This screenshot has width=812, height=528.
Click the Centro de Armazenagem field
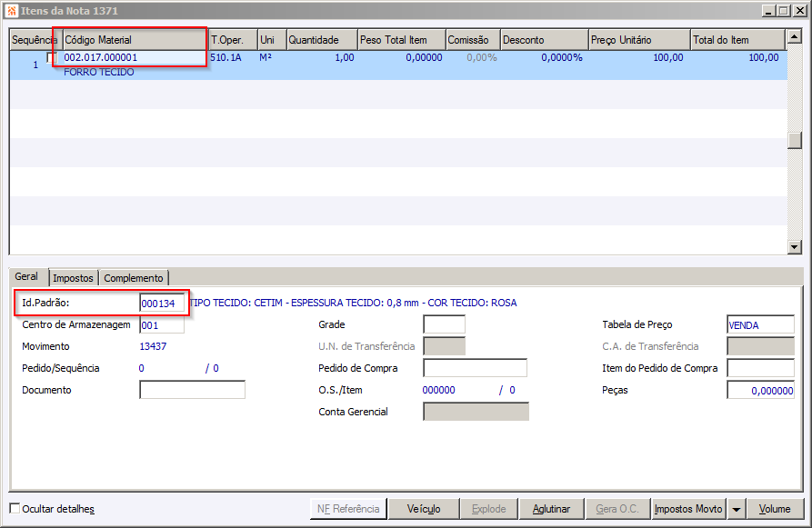pos(162,325)
